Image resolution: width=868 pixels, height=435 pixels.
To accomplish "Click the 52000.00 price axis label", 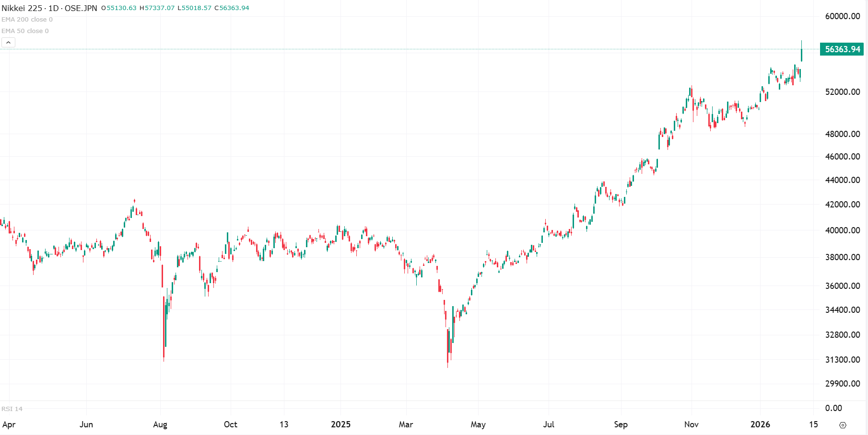I will [x=842, y=92].
